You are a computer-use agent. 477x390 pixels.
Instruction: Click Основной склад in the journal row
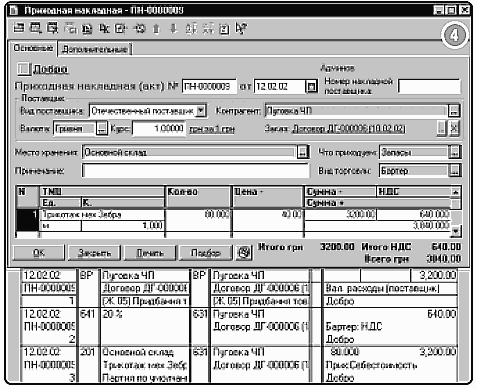tap(138, 352)
